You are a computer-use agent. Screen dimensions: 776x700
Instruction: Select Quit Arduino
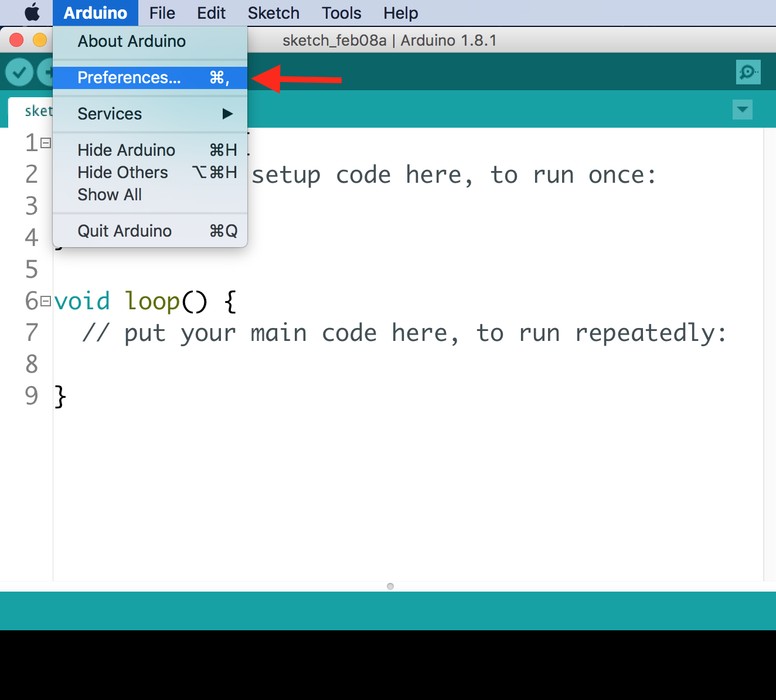click(x=150, y=231)
